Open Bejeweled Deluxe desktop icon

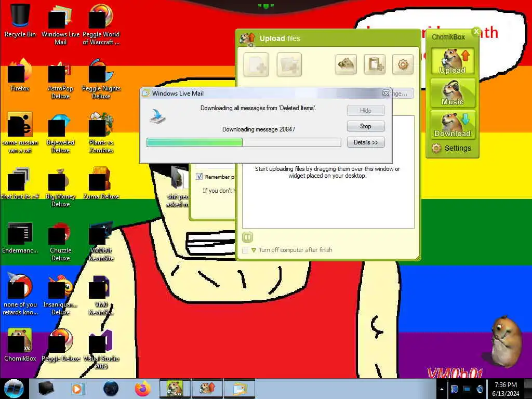pos(60,133)
